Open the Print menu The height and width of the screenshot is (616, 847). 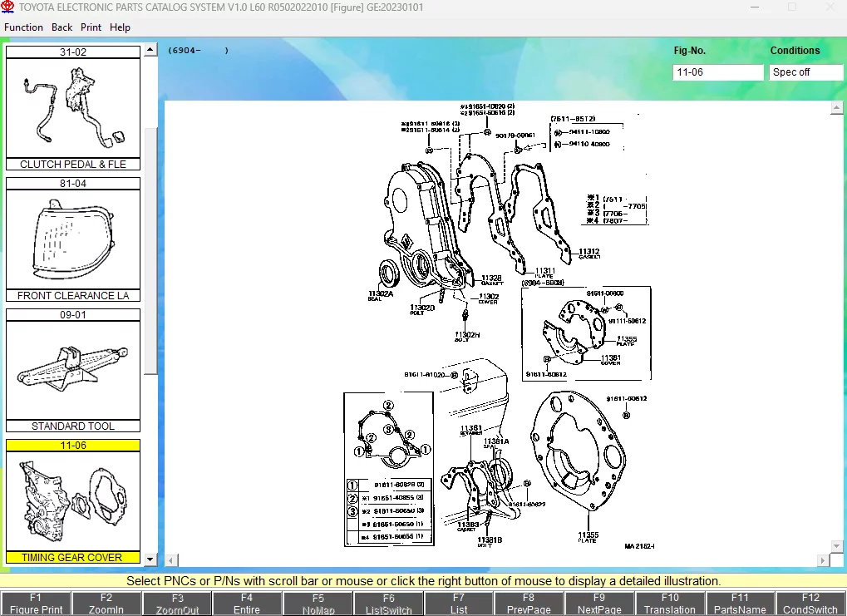pos(91,27)
